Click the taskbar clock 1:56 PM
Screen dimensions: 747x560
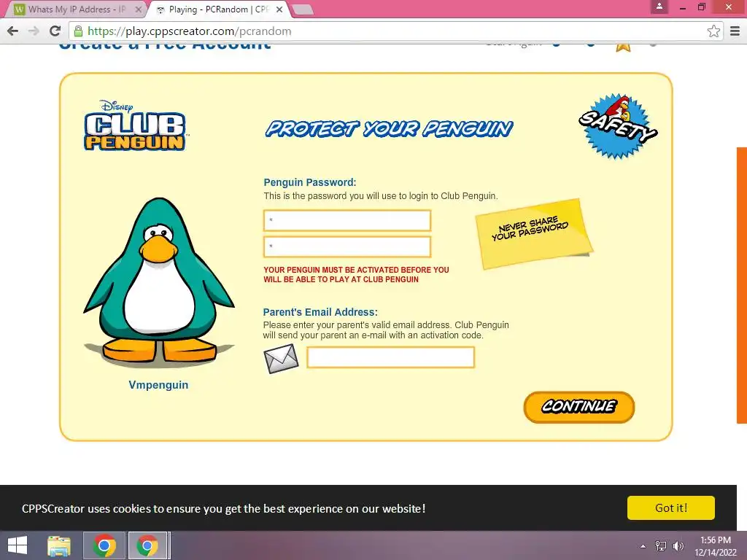pyautogui.click(x=716, y=540)
